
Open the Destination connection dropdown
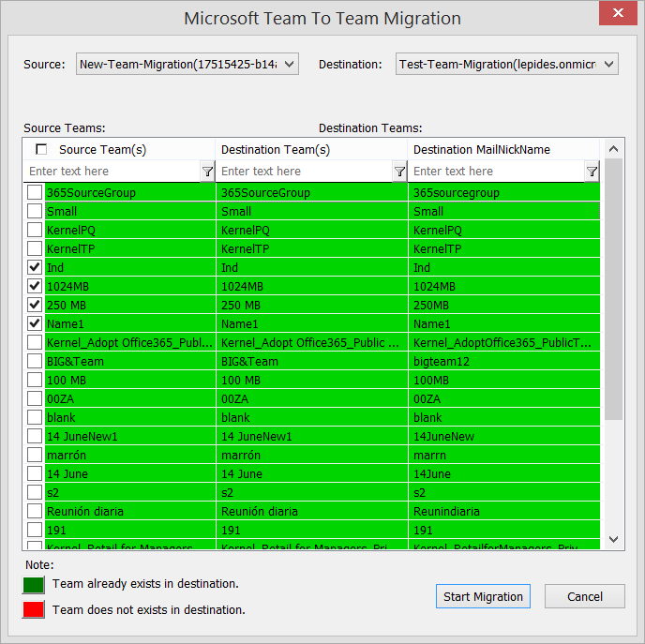pos(507,64)
